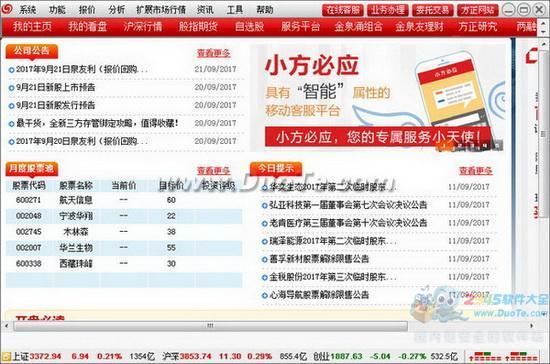Click the 小方必应 promotional banner
The image size is (550, 364).
[378, 98]
